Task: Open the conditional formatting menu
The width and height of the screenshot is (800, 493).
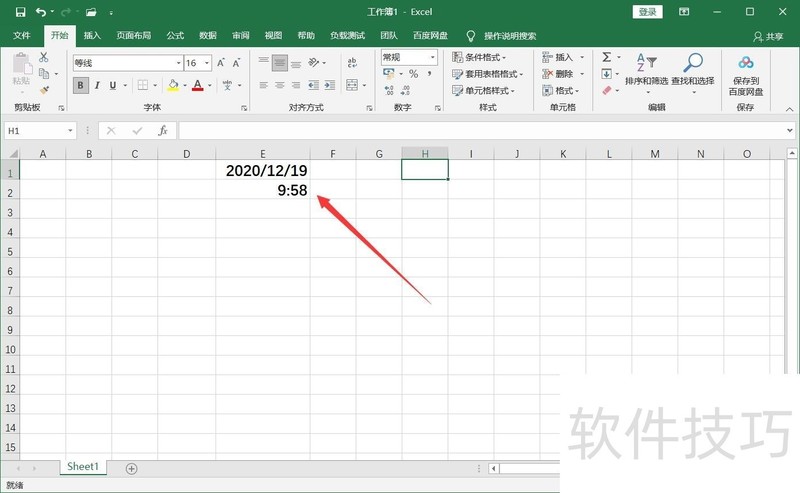Action: click(479, 57)
